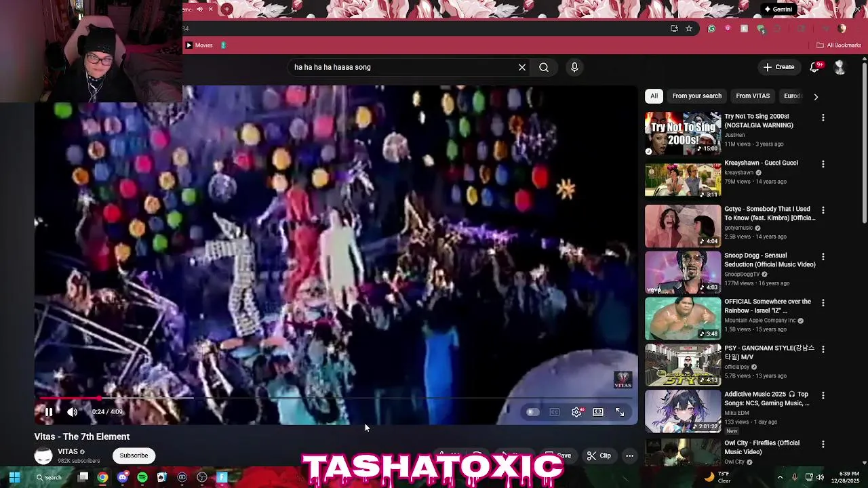This screenshot has width=868, height=488.
Task: Open the Chrome profile avatar
Action: click(842, 28)
